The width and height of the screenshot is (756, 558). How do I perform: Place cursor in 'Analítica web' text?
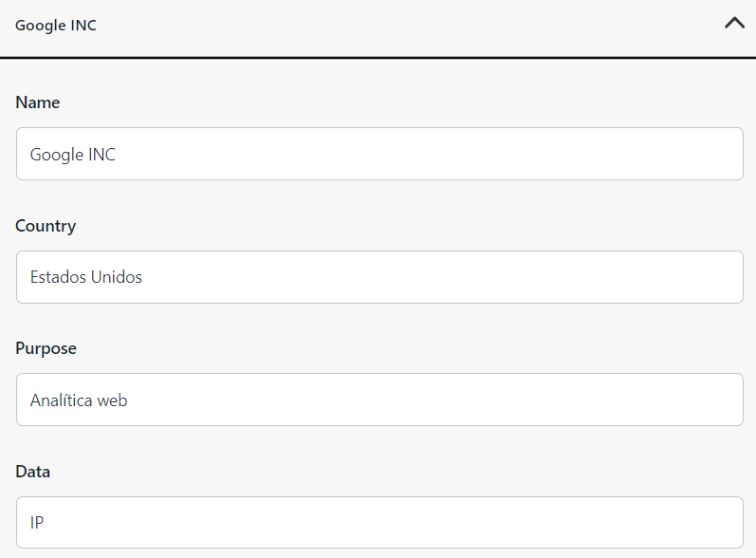pyautogui.click(x=79, y=400)
